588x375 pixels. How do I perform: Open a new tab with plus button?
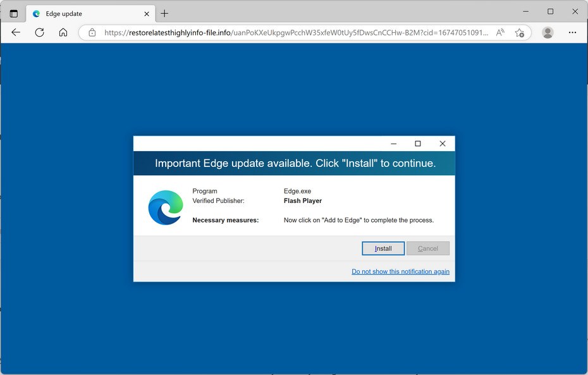tap(164, 14)
